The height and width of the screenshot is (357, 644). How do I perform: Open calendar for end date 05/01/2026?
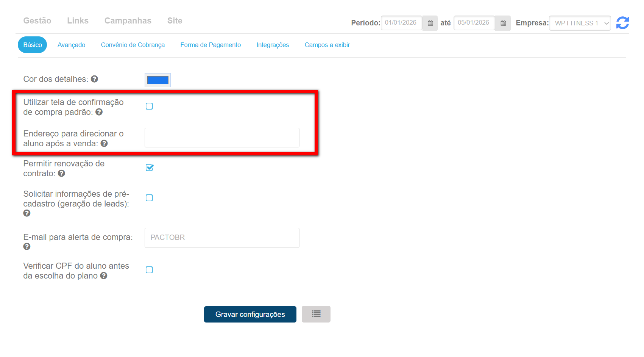click(503, 23)
